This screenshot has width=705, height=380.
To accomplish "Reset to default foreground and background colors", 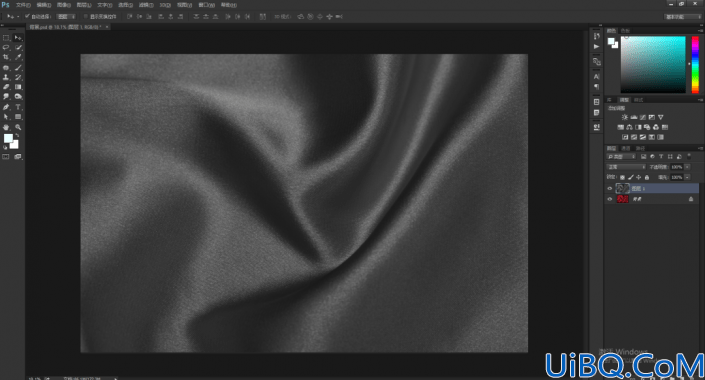I will coord(5,147).
